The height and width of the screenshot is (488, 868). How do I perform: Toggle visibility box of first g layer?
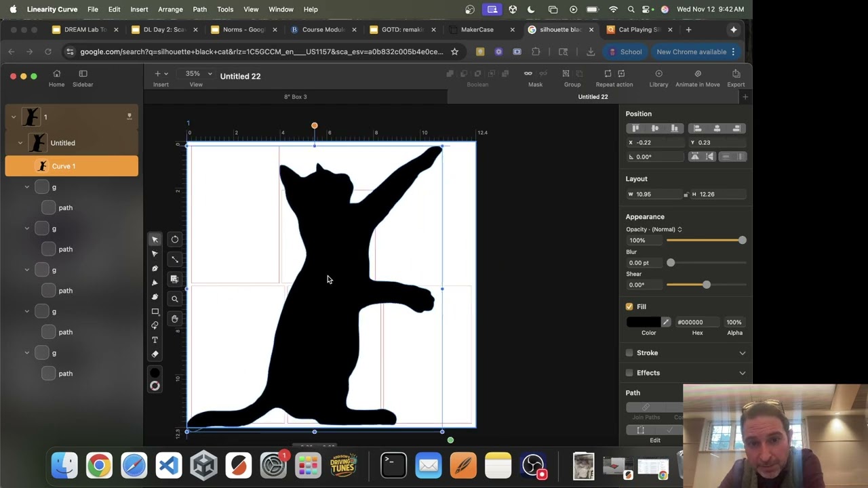(x=41, y=187)
